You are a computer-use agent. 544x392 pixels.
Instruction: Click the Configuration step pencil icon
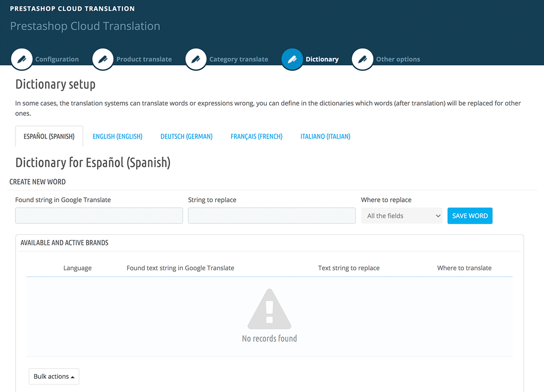(x=22, y=59)
